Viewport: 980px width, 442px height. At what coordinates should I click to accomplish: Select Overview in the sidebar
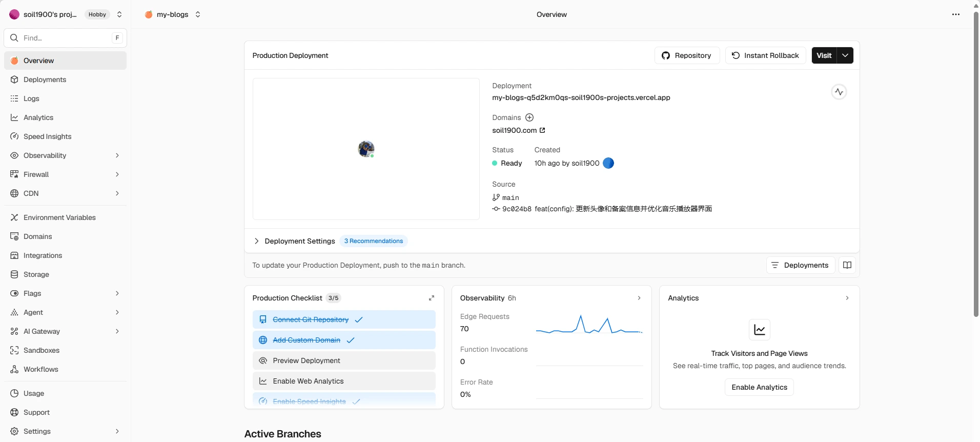pos(65,61)
